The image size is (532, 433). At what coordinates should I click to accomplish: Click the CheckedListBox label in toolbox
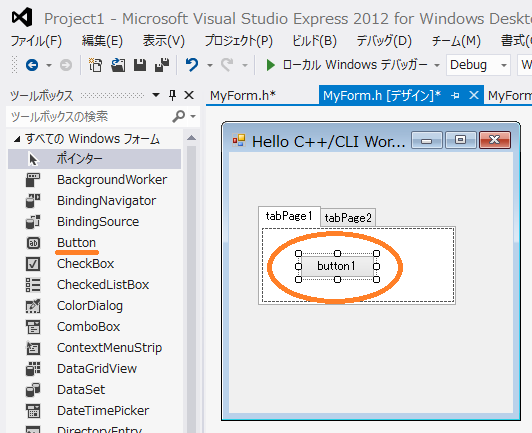[x=103, y=285]
